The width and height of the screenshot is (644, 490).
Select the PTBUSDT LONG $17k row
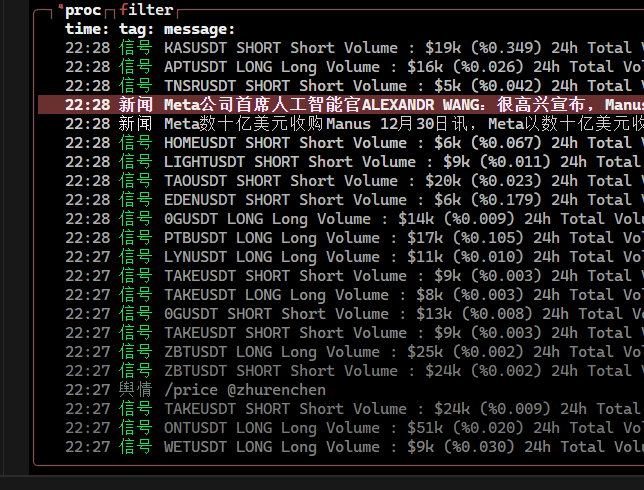[x=341, y=238]
